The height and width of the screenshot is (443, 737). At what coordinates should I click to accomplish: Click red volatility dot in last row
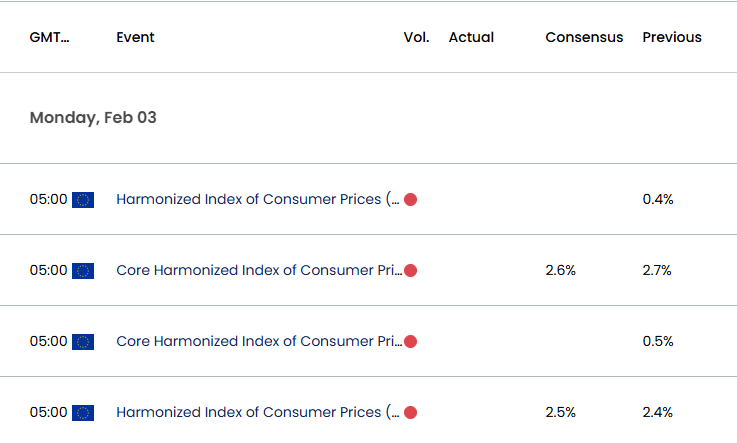[x=410, y=412]
